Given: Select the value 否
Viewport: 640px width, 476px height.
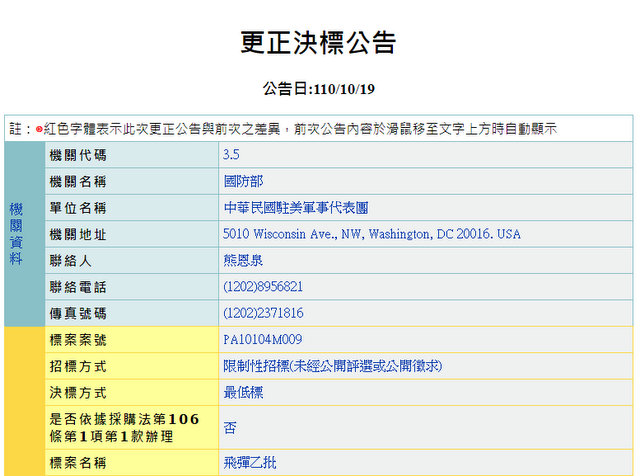Looking at the screenshot, I should point(230,428).
